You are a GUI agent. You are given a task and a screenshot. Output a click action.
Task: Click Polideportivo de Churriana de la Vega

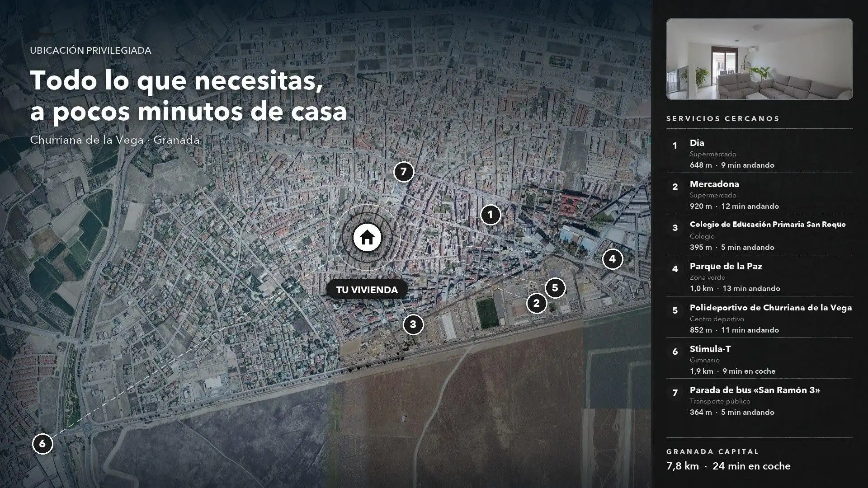pos(771,308)
